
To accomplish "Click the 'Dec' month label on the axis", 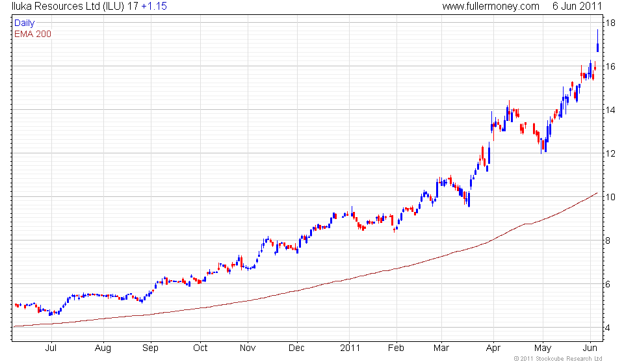I will (296, 348).
